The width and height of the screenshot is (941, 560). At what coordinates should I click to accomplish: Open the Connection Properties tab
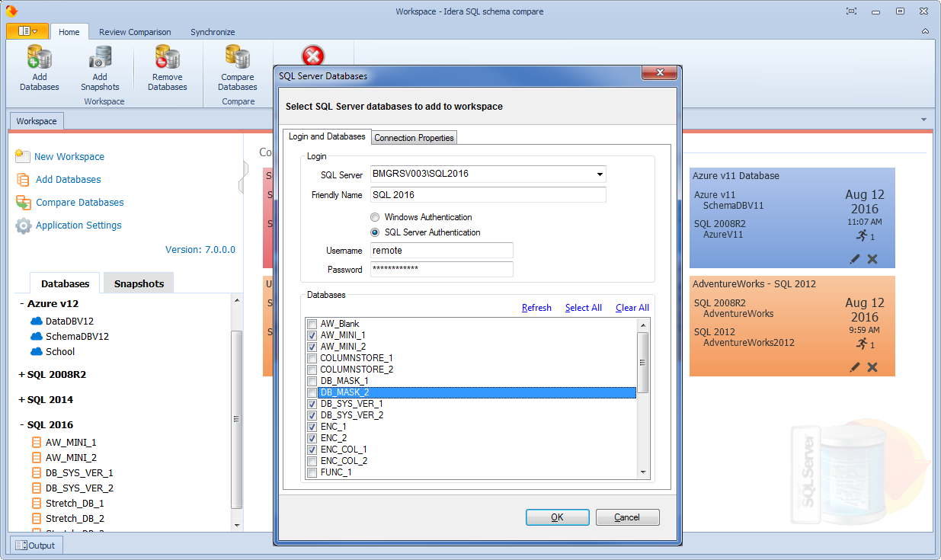point(414,137)
